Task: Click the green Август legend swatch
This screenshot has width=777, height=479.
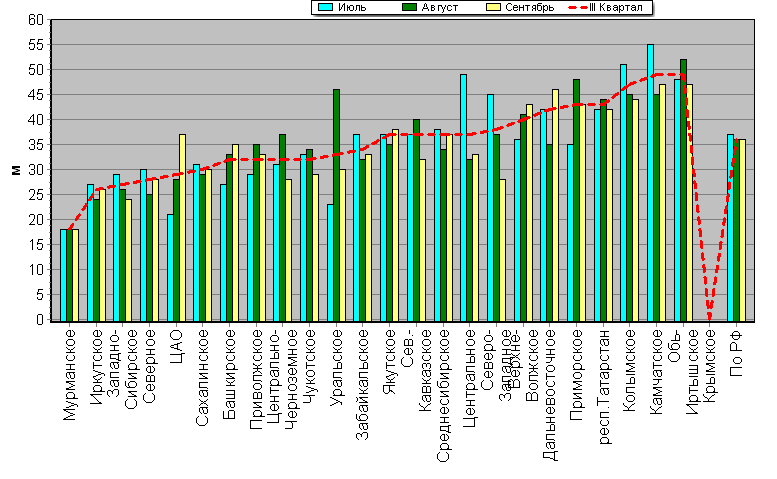Action: 409,7
